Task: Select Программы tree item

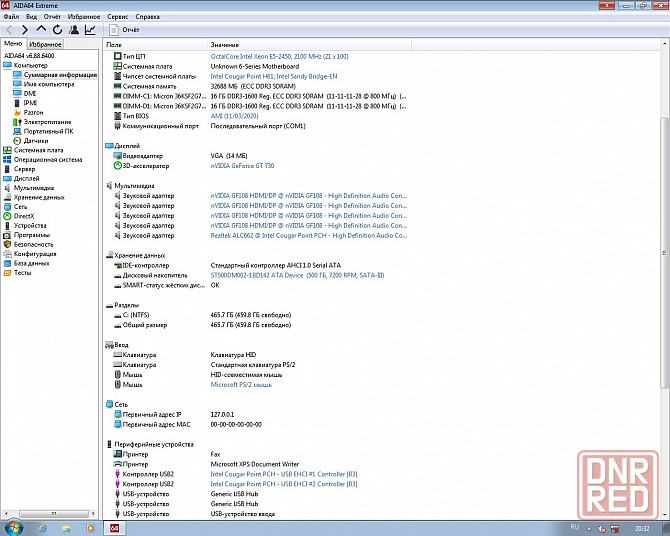Action: 27,235
